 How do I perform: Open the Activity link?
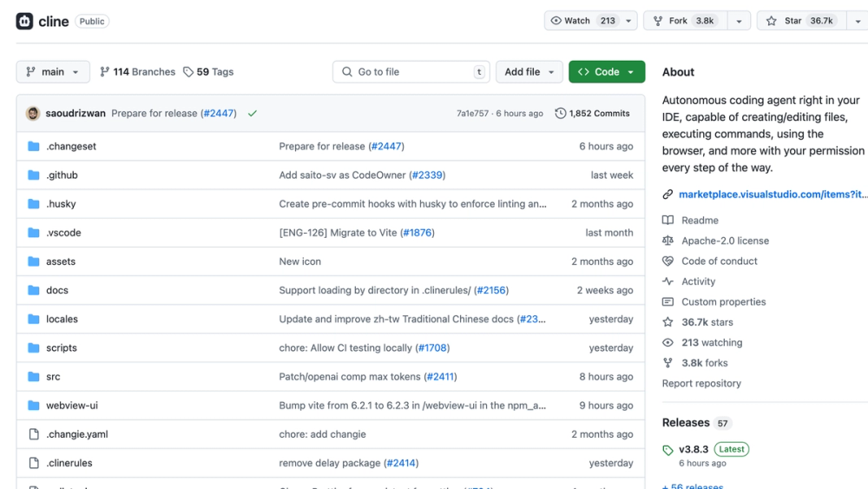point(698,281)
